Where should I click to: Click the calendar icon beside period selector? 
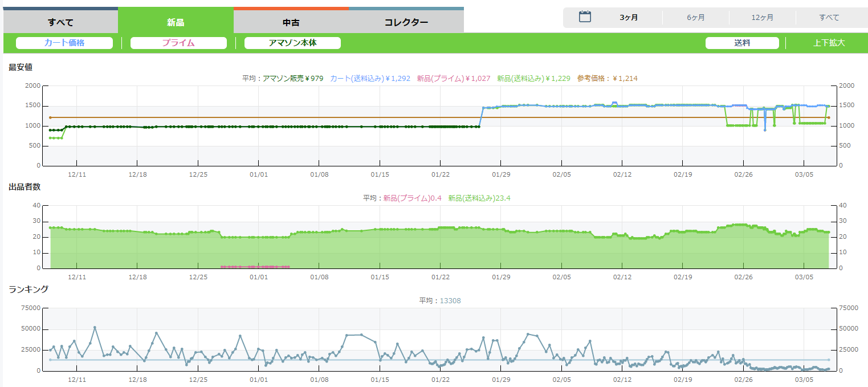tap(585, 17)
